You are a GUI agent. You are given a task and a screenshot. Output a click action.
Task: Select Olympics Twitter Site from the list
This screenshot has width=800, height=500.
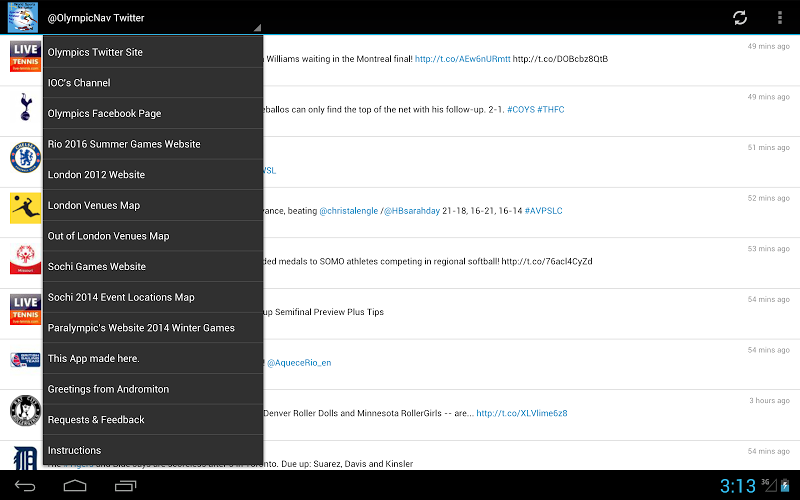pyautogui.click(x=153, y=52)
